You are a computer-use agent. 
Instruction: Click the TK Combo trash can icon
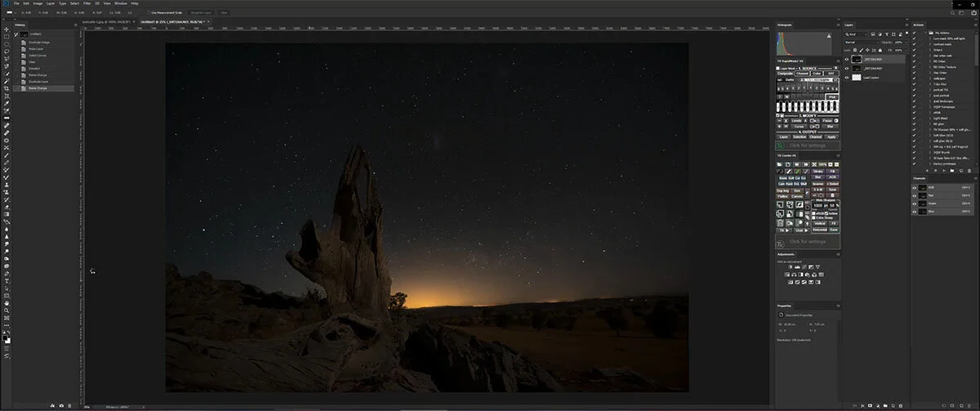tap(780, 223)
